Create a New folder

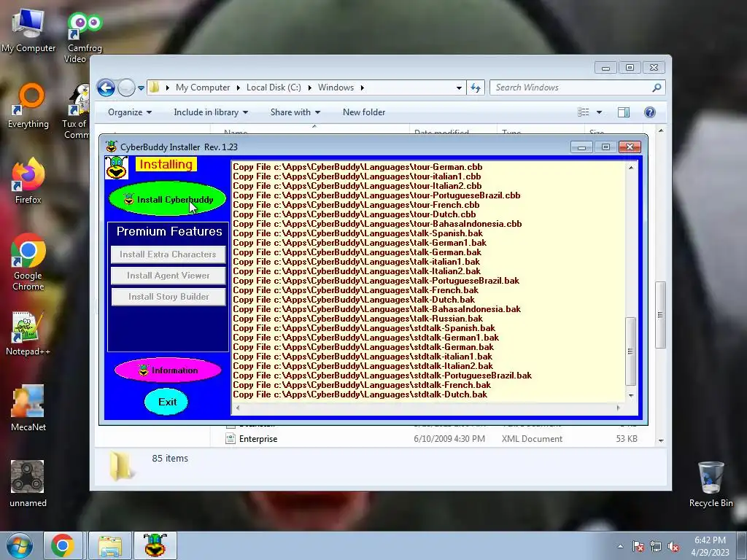pos(364,112)
